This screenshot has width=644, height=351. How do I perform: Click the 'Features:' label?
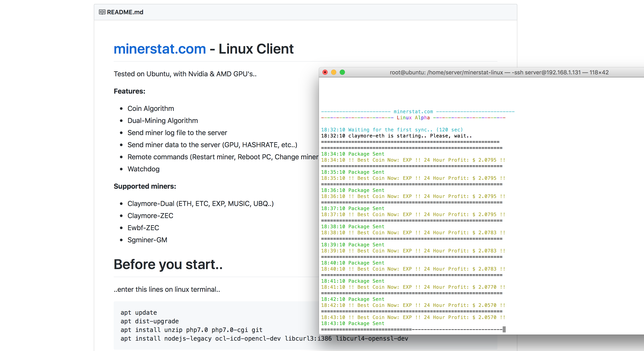129,91
